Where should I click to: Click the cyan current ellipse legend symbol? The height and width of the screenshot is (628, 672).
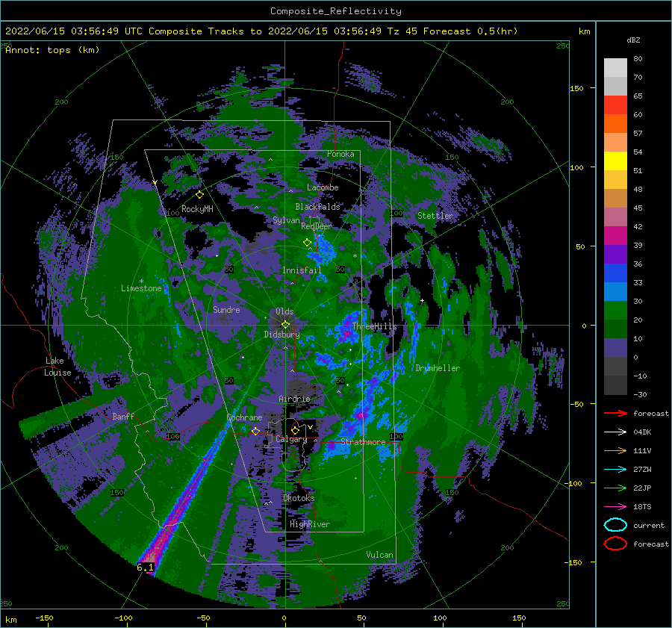(x=615, y=525)
